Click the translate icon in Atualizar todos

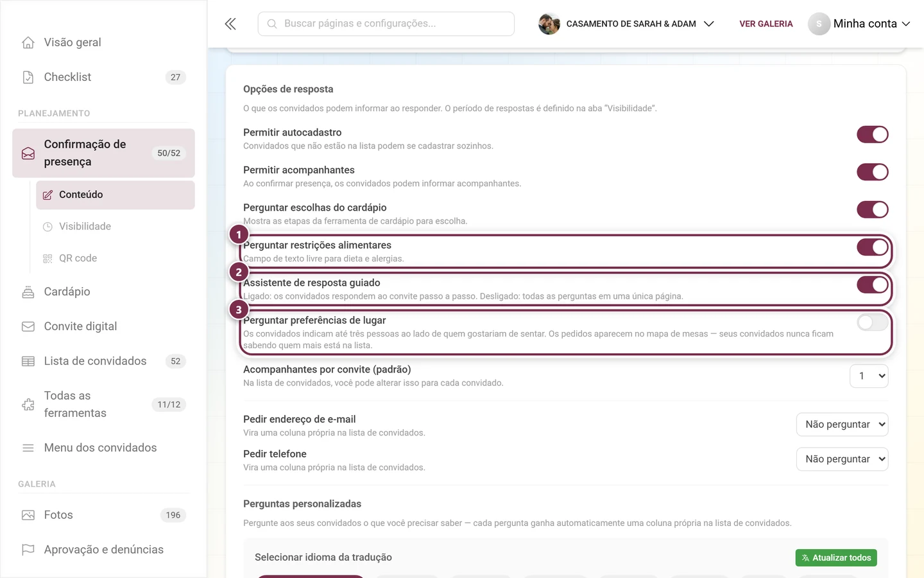click(805, 558)
